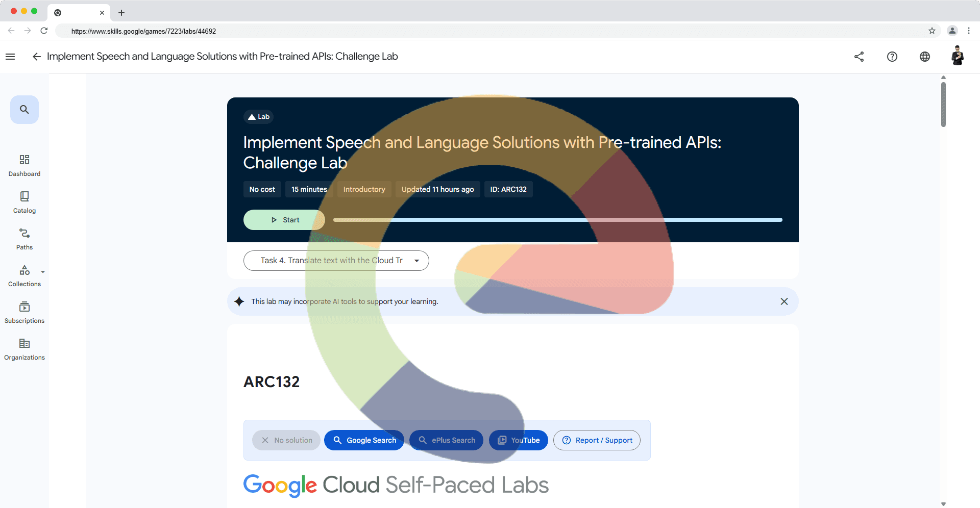
Task: Open the language globe icon
Action: pos(925,57)
